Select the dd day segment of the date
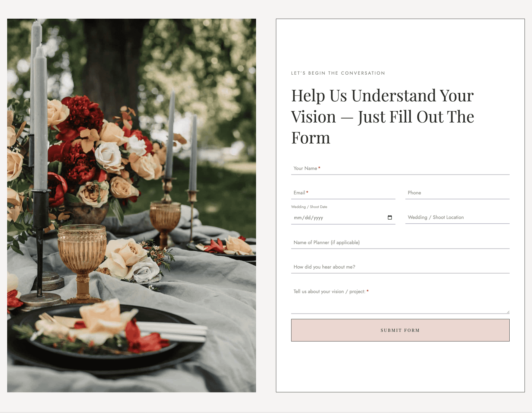Viewport: 532px width, 413px height. (308, 218)
